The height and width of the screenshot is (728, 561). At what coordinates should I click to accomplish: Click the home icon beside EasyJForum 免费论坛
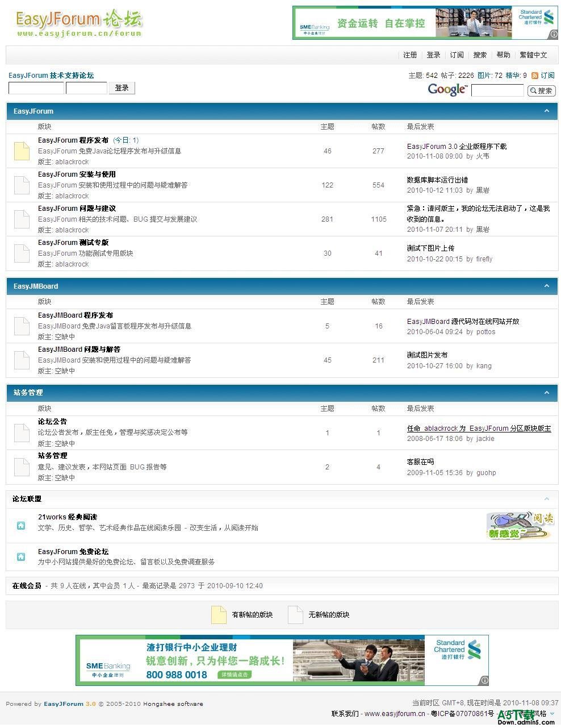(21, 557)
